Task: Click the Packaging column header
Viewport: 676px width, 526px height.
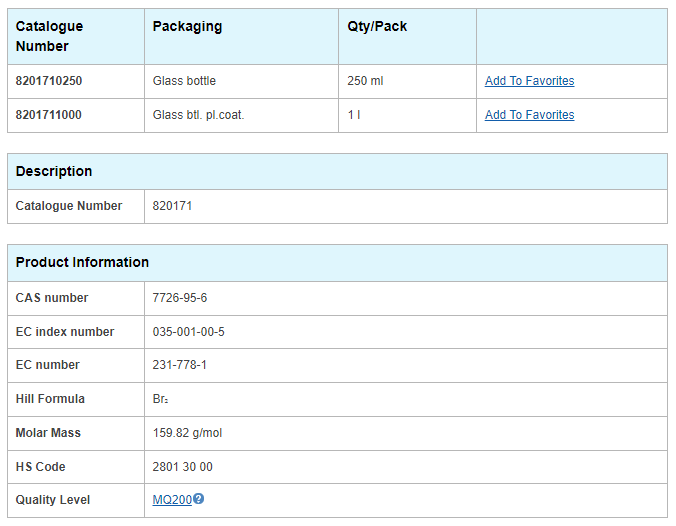Action: [x=188, y=26]
